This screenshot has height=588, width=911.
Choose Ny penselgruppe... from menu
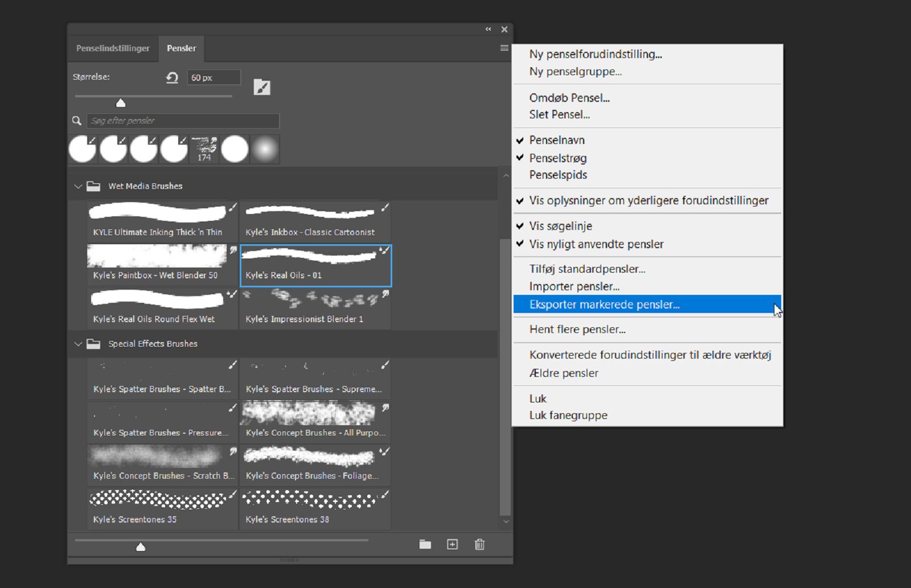click(x=647, y=72)
